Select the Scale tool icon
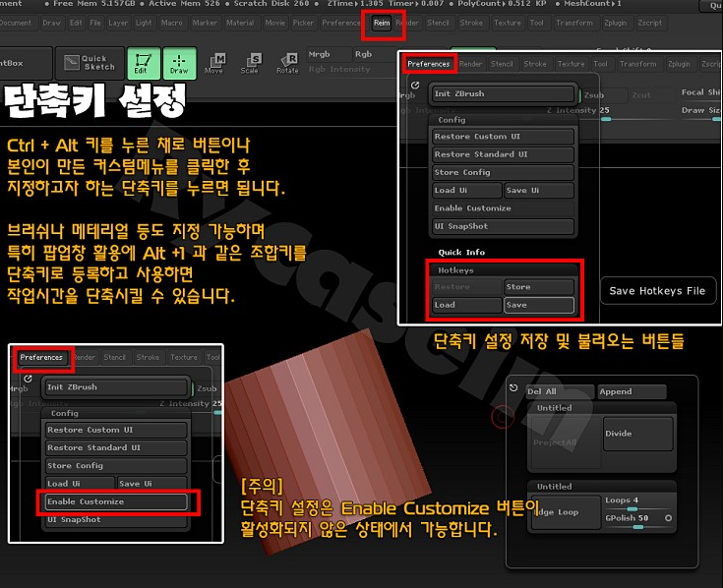The height and width of the screenshot is (588, 723). (250, 63)
